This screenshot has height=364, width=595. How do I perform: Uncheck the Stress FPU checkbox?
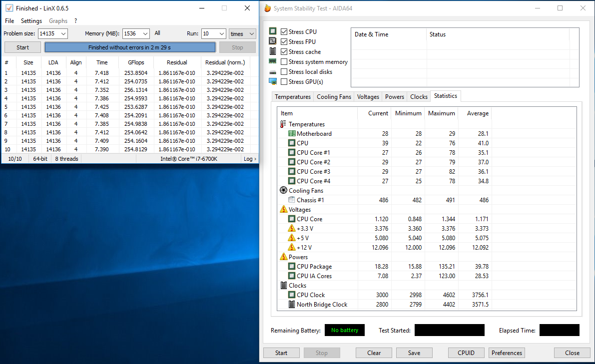click(x=284, y=42)
